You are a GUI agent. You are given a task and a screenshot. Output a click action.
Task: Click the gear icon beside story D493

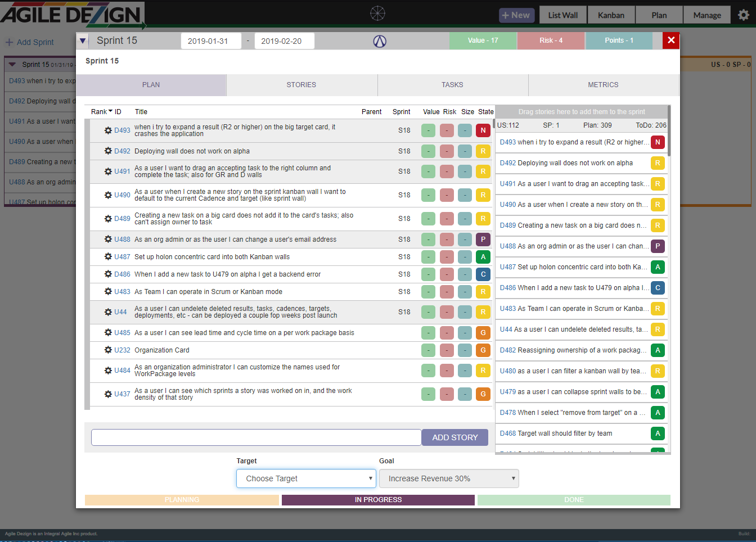coord(108,130)
